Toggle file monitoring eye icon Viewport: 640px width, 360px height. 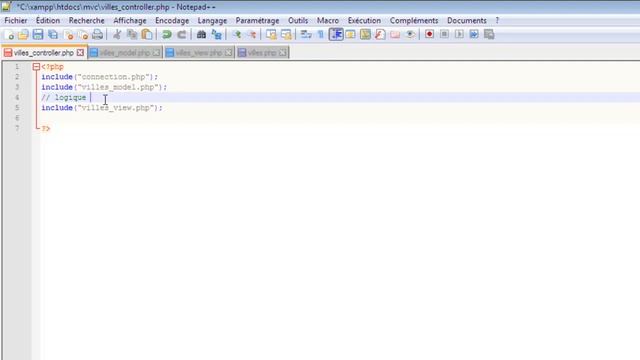[x=410, y=35]
